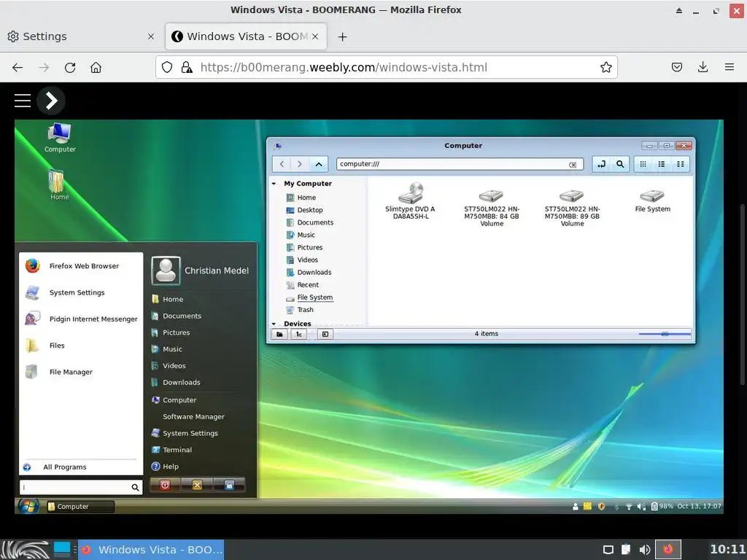Viewport: 747px width, 560px height.
Task: Open Firefox application menu
Action: pos(729,67)
